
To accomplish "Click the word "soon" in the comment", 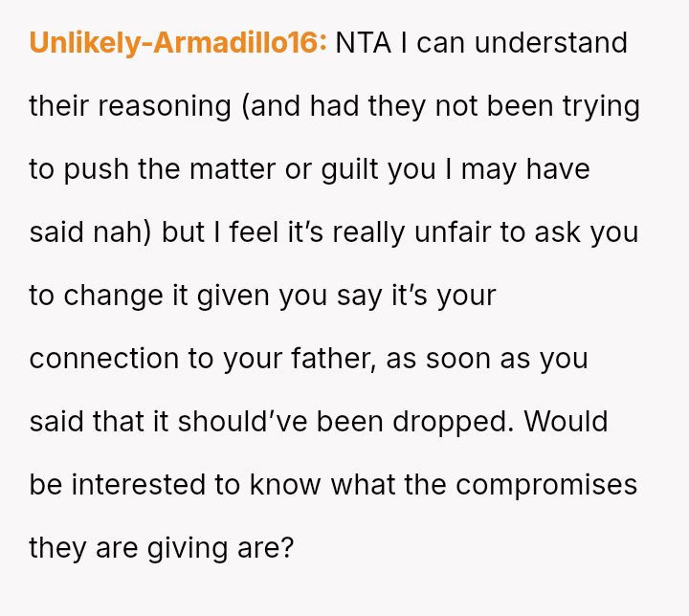I will tap(477, 359).
